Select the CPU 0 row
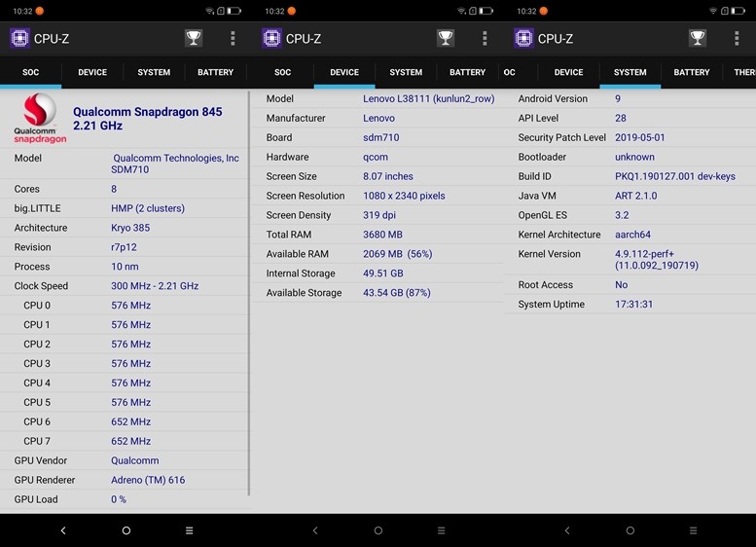 (125, 306)
